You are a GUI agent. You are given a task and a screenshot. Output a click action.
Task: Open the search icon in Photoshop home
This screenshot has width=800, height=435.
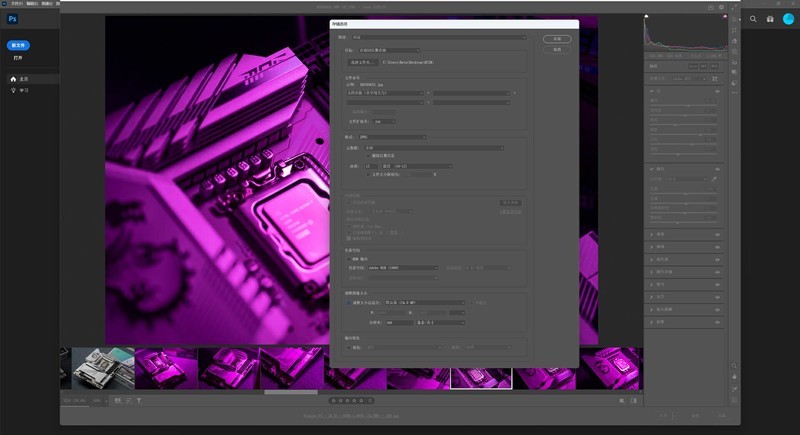pyautogui.click(x=753, y=19)
